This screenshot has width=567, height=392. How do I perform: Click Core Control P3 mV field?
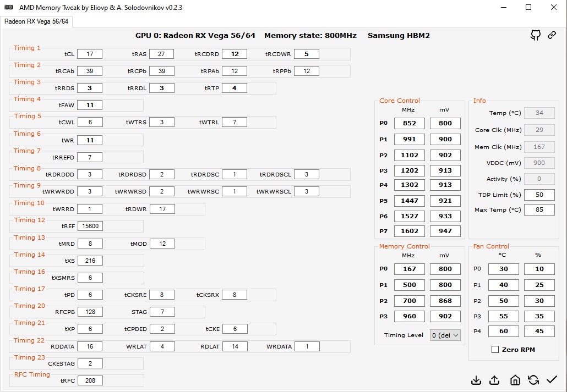pos(445,170)
